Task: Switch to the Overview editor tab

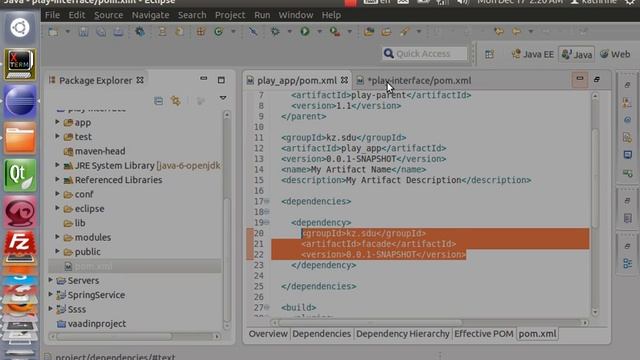Action: coord(268,334)
